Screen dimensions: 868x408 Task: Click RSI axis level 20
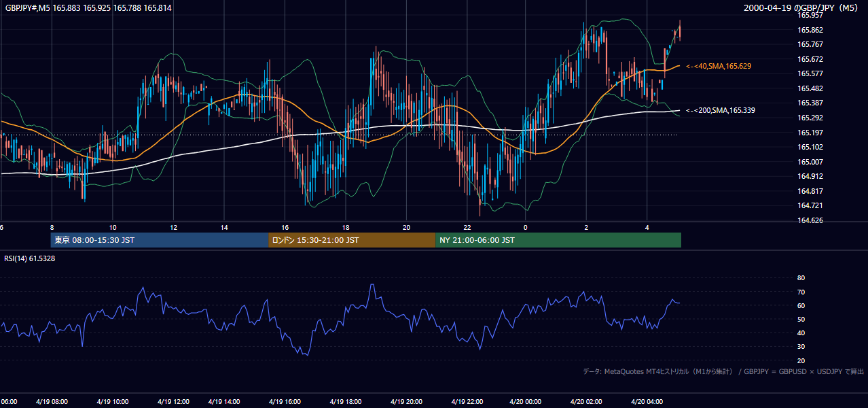click(x=801, y=360)
